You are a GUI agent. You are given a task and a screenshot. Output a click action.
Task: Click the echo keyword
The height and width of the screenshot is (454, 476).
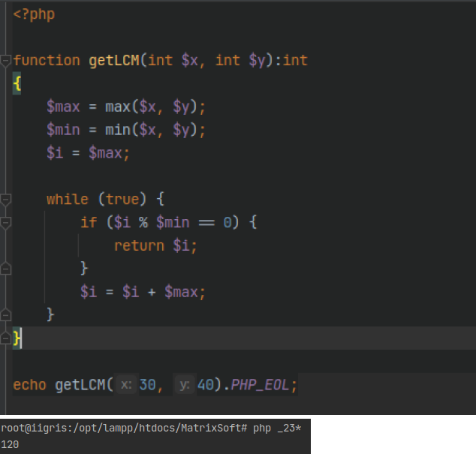click(x=29, y=385)
